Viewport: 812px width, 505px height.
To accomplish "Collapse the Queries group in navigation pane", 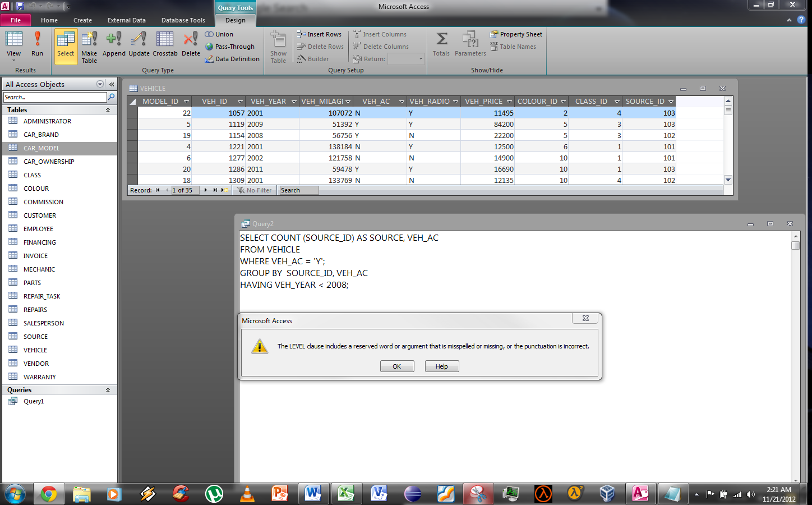I will (x=108, y=390).
